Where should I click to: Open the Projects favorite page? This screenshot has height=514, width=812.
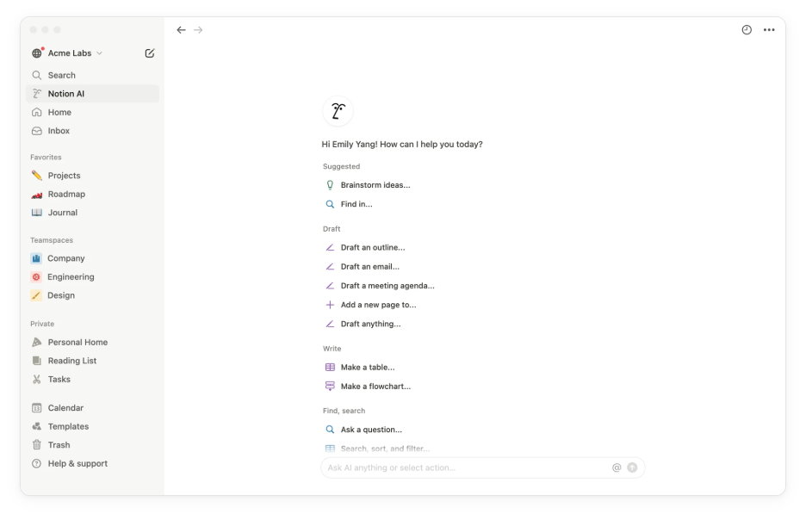pos(92,176)
